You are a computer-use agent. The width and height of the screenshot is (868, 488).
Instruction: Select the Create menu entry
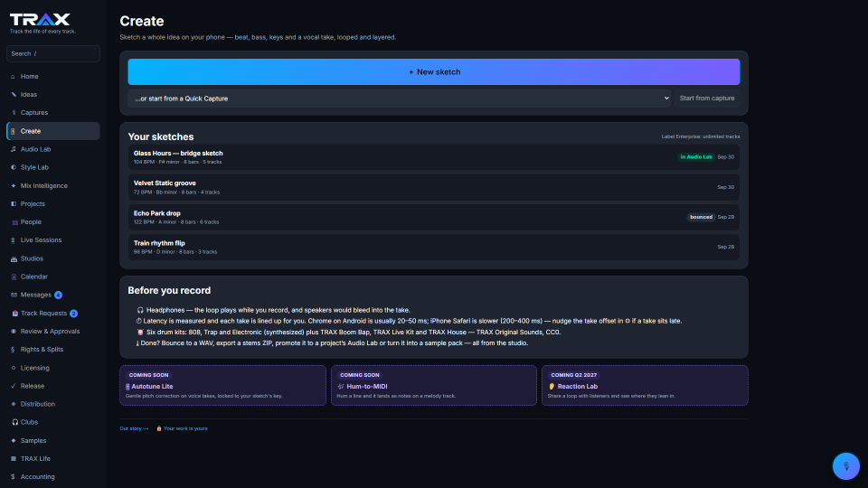[53, 131]
